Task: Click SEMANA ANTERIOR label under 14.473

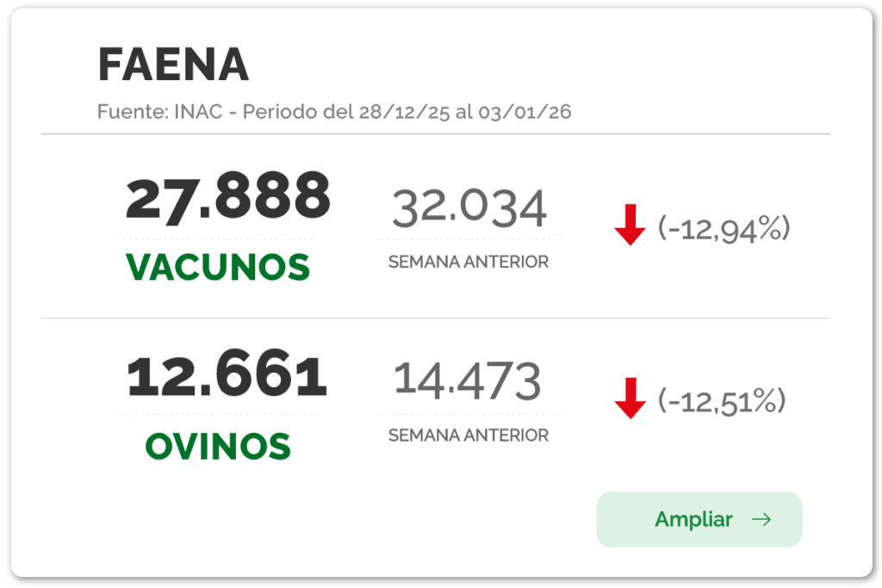Action: pos(468,436)
